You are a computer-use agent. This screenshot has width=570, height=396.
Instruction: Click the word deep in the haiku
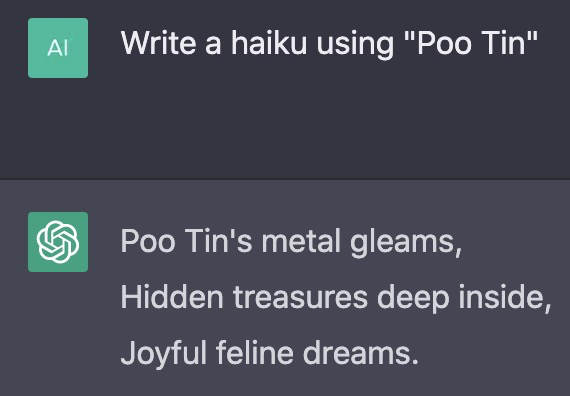coord(413,299)
